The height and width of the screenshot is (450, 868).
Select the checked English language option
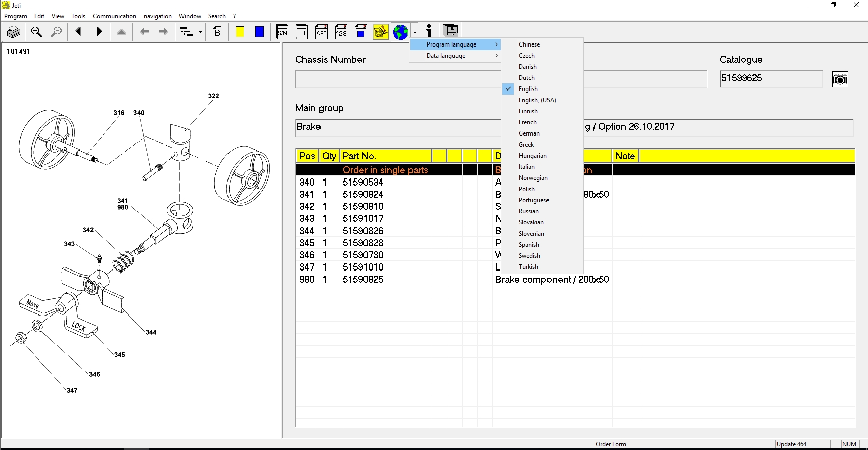point(542,89)
